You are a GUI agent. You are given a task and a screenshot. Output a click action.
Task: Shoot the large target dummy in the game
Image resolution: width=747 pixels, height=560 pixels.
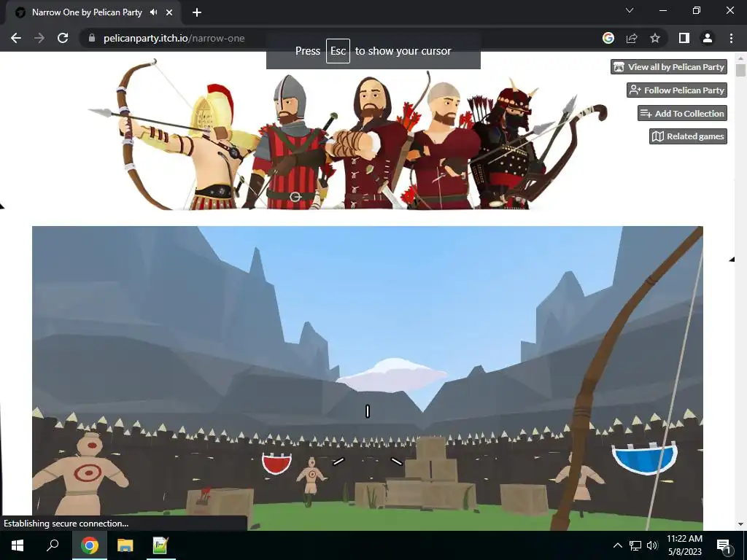[80, 473]
